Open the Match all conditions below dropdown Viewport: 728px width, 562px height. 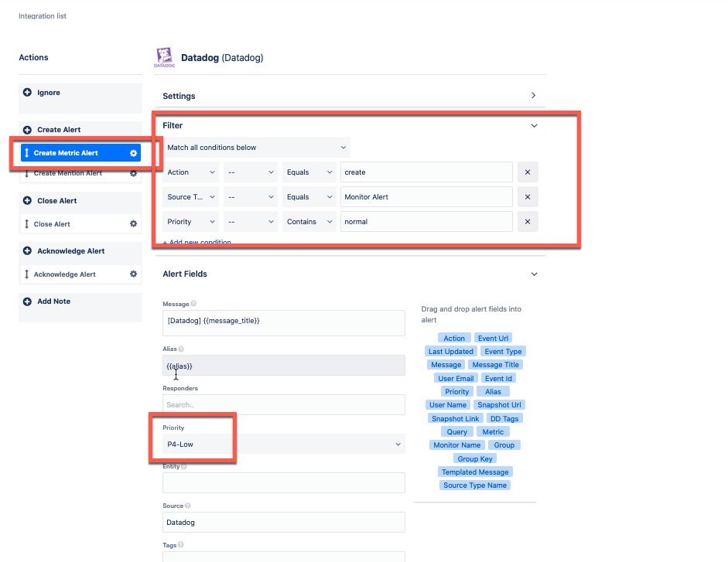[256, 147]
